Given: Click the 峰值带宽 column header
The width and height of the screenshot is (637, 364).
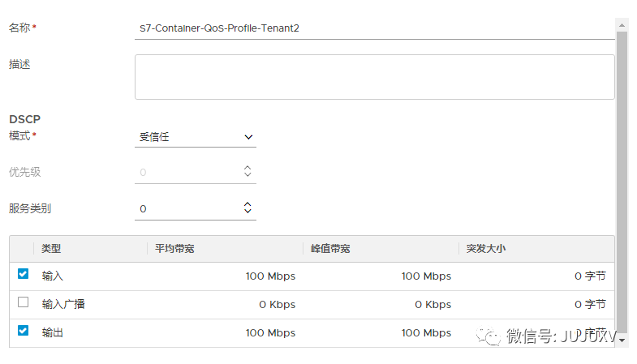Looking at the screenshot, I should [x=330, y=249].
